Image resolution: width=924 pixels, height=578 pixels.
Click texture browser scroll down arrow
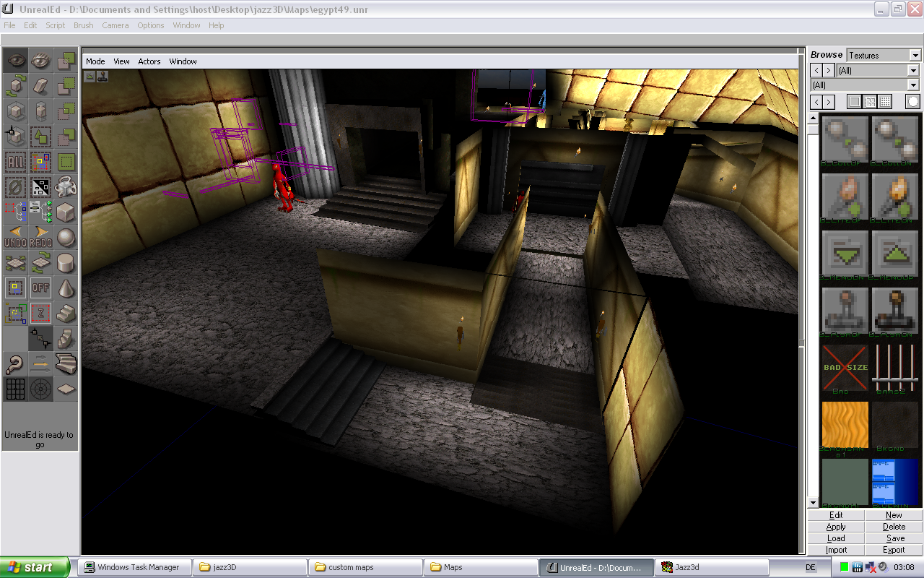coord(813,503)
